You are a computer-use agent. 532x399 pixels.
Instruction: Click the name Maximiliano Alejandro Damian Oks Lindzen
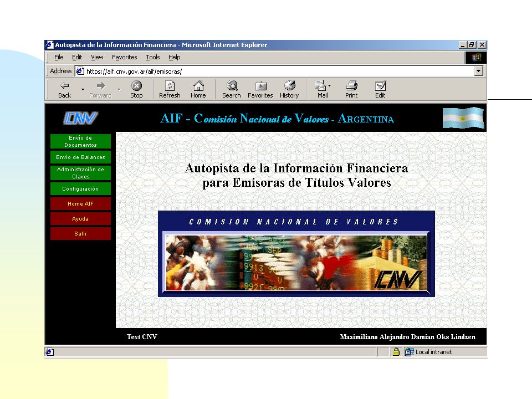[x=407, y=336]
